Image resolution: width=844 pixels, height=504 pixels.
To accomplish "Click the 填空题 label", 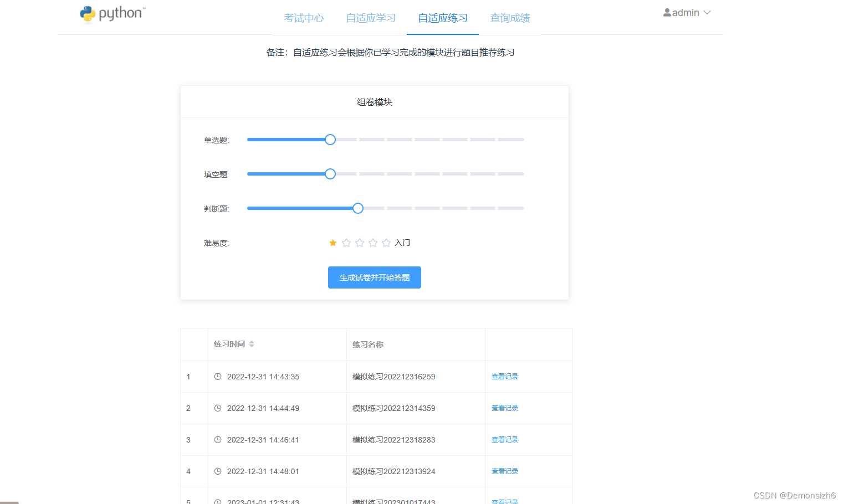I will click(216, 174).
